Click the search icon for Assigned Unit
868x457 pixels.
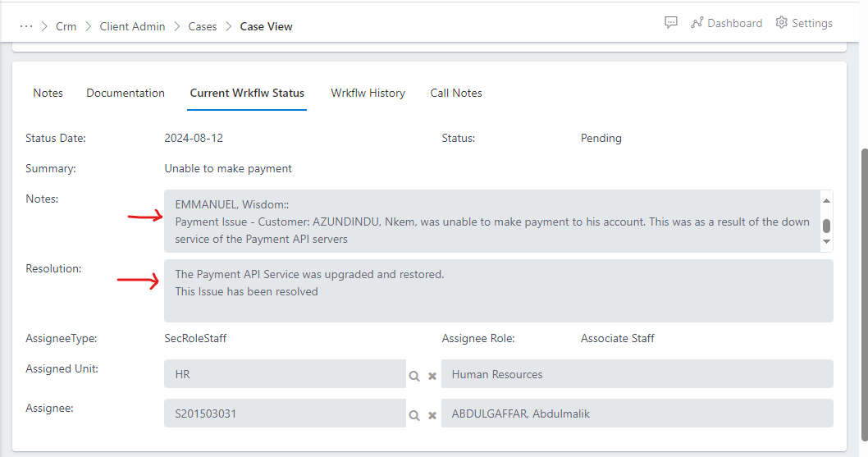(415, 376)
